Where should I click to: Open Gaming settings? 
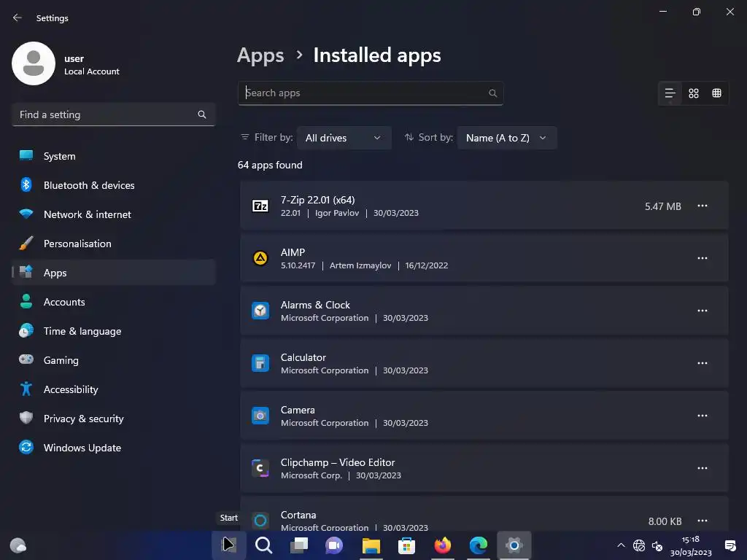[113, 360]
